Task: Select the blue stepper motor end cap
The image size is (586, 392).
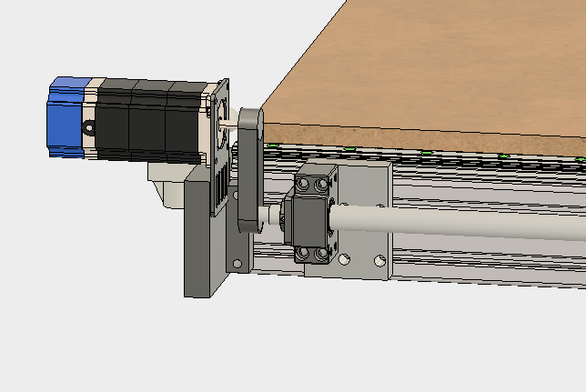Action: tap(64, 118)
